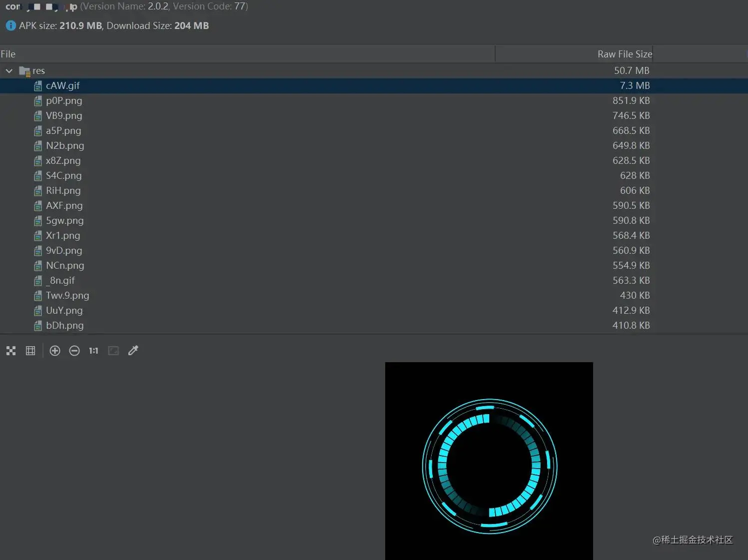Toggle chessboard transparency background button
This screenshot has width=748, height=560.
[11, 351]
